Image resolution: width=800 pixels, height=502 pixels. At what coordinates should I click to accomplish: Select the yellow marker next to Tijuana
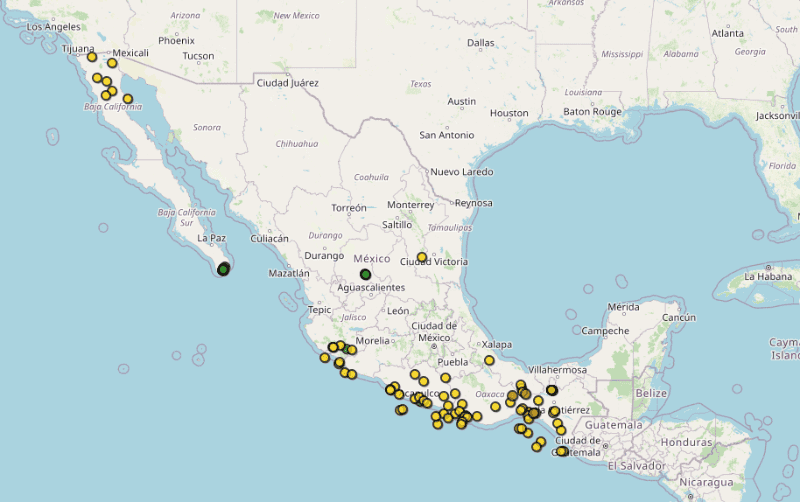tap(92, 57)
